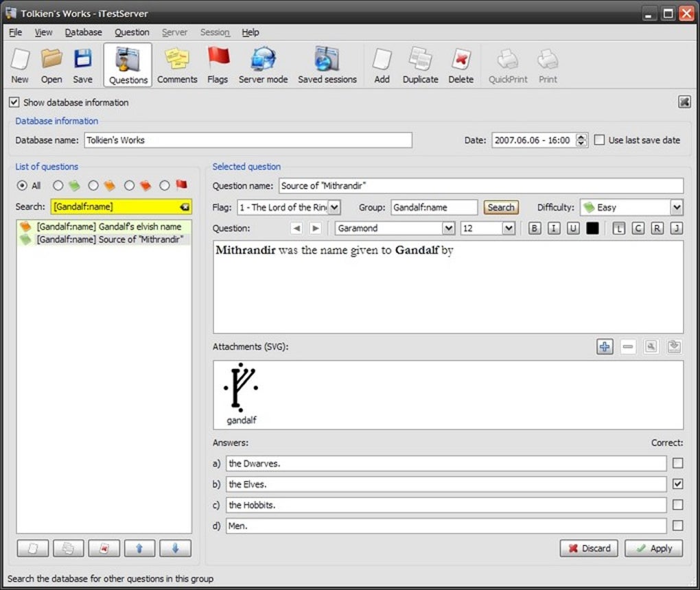Viewport: 700px width, 590px height.
Task: Duplicate the selected question from the toolbar
Action: tap(420, 65)
